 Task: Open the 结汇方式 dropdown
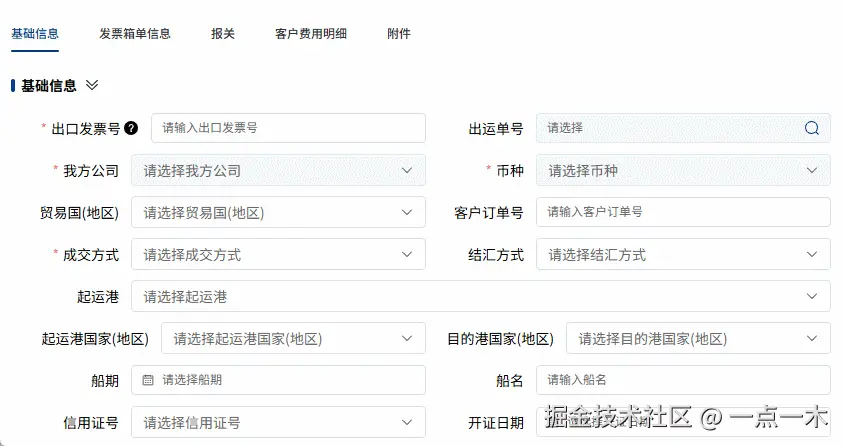click(683, 255)
